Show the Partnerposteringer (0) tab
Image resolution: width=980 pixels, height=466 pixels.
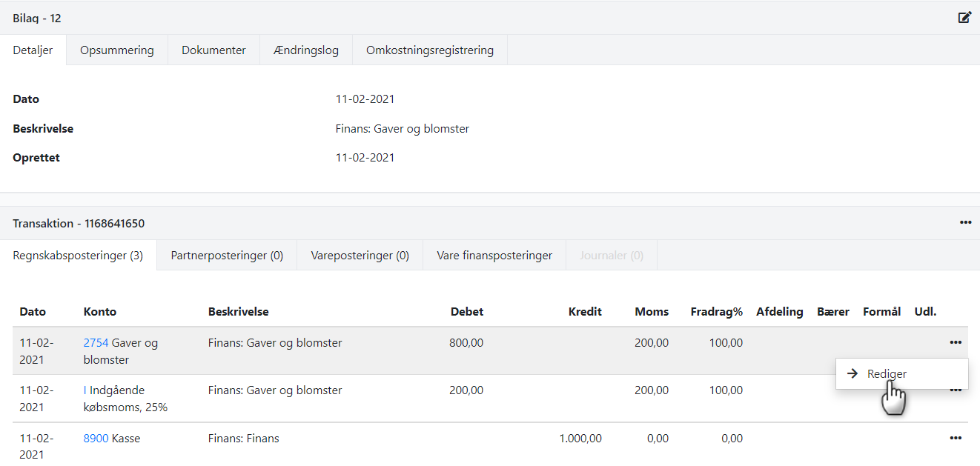(227, 256)
